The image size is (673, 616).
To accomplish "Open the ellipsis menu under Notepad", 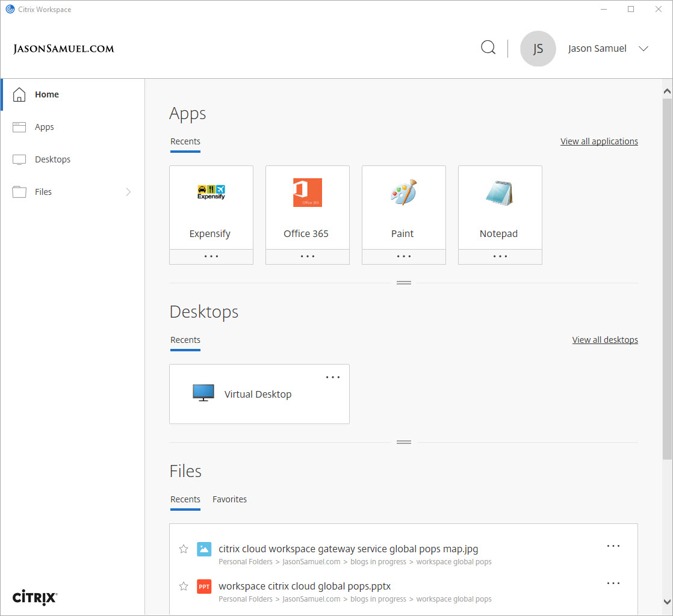I will click(x=500, y=256).
